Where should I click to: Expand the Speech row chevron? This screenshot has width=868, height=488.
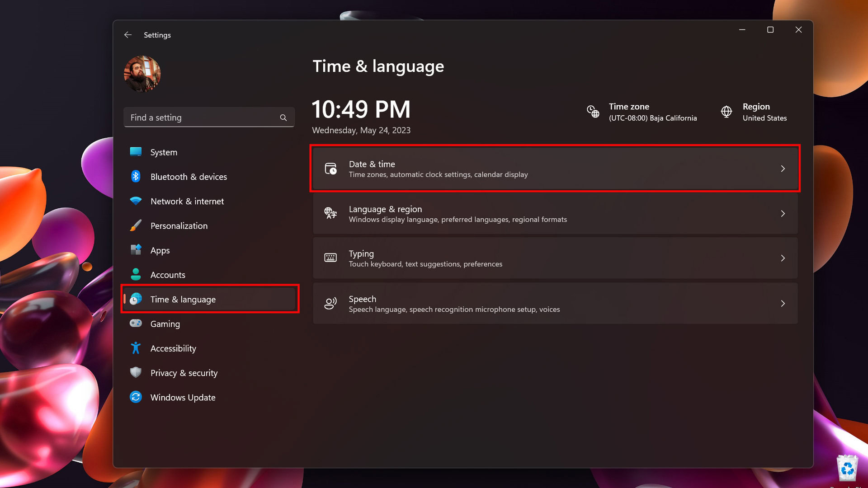(783, 304)
